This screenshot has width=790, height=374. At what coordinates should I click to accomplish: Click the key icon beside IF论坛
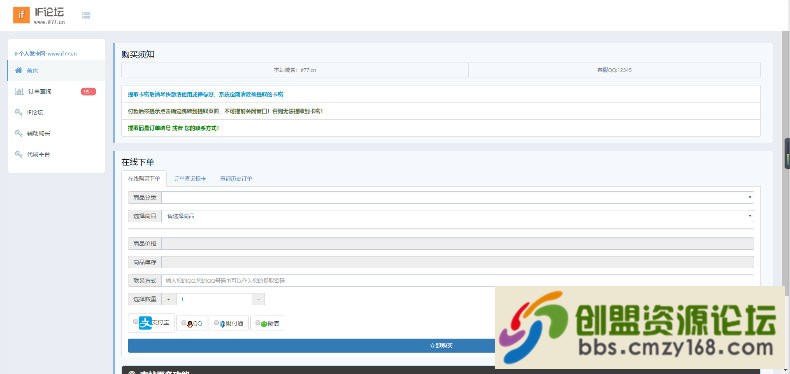coord(19,112)
